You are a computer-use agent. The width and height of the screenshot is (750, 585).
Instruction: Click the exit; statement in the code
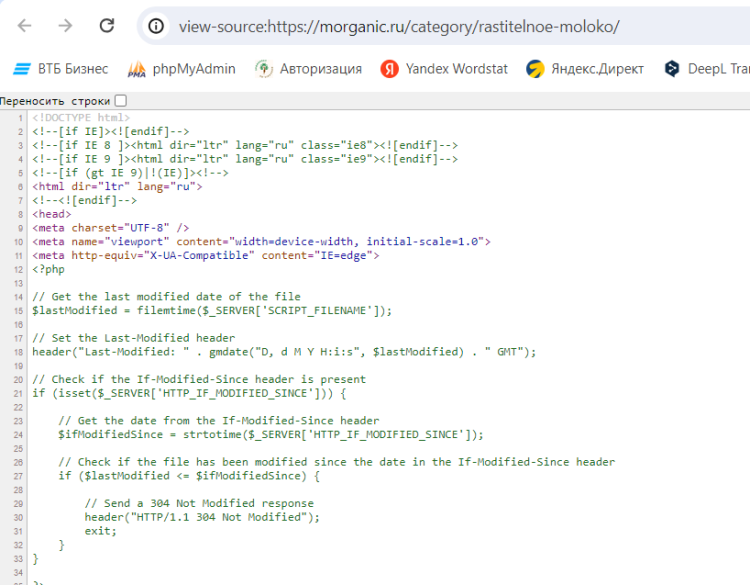(100, 531)
